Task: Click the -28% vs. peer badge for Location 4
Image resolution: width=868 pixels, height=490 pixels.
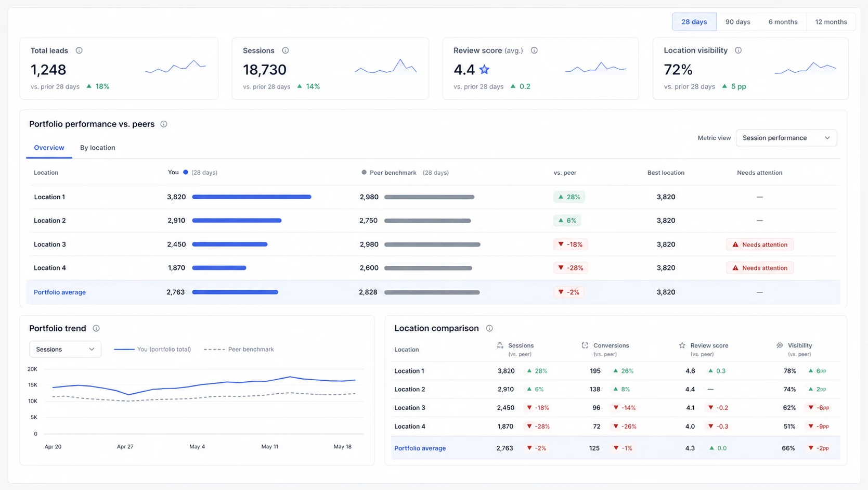Action: coord(570,268)
